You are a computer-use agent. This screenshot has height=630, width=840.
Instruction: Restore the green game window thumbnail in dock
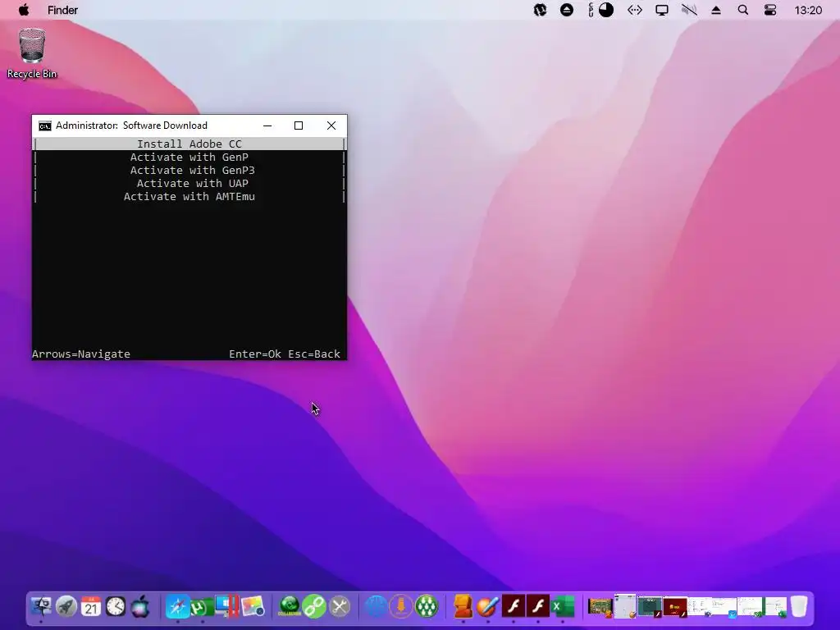click(600, 607)
